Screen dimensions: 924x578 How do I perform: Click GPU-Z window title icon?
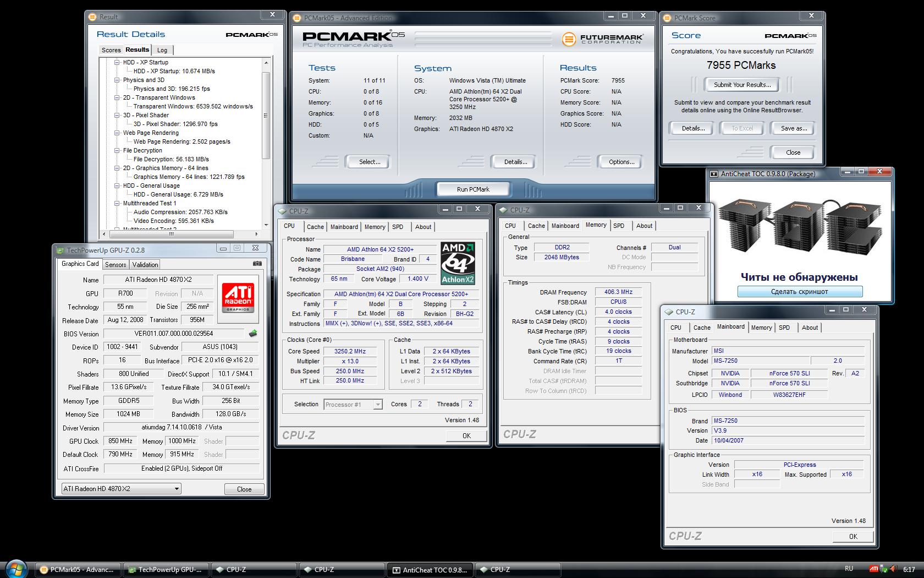(x=61, y=249)
